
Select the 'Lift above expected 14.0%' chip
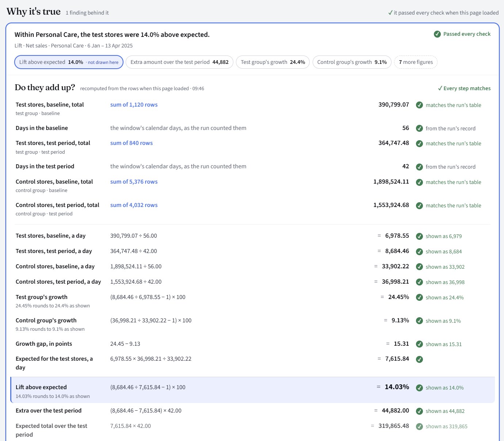69,62
